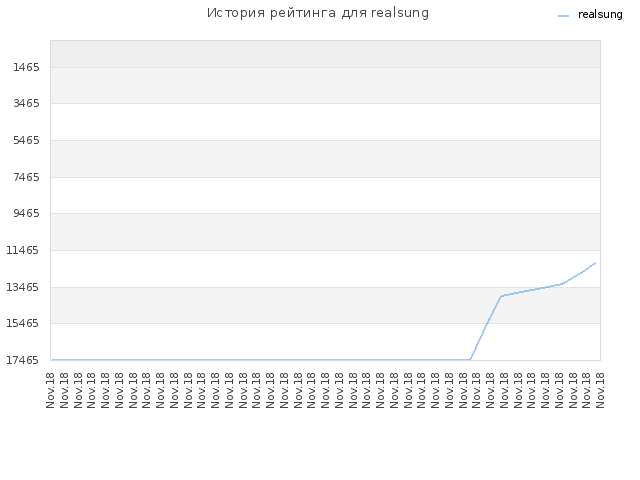Click the steep rising segment of the line
Viewport: 640px width, 480px height.
[x=486, y=328]
